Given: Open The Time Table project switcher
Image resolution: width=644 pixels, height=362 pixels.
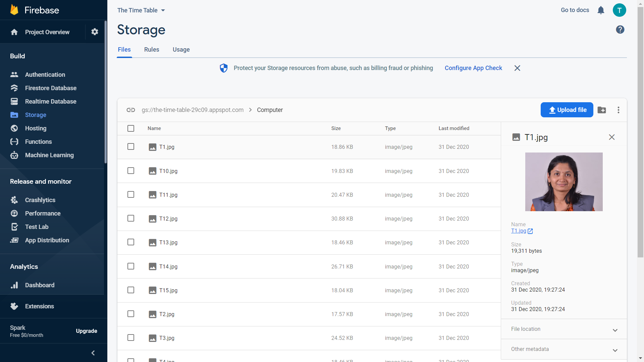Looking at the screenshot, I should (x=141, y=10).
